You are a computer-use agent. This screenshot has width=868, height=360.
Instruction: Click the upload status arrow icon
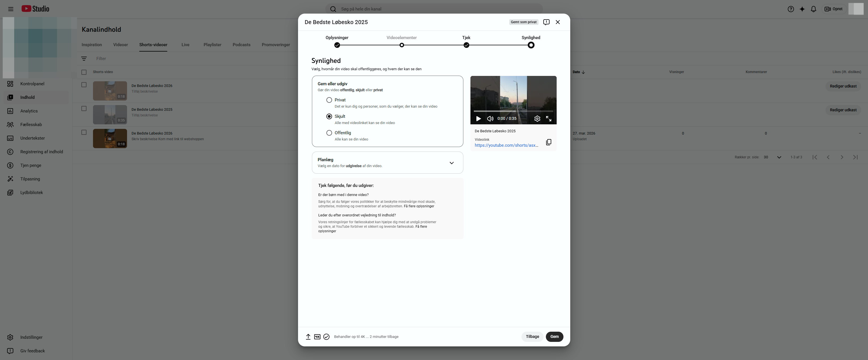click(308, 337)
